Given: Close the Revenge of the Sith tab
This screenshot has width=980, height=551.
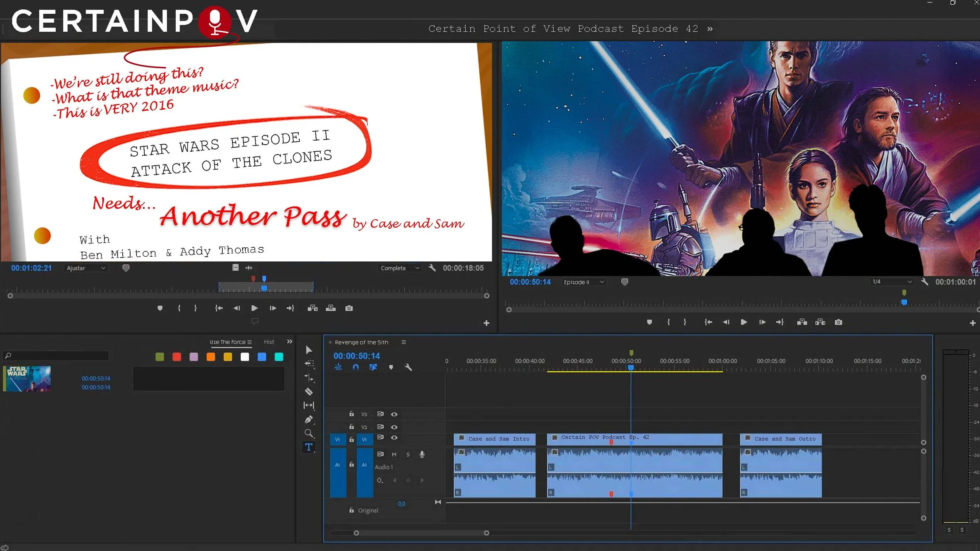Looking at the screenshot, I should click(x=330, y=342).
